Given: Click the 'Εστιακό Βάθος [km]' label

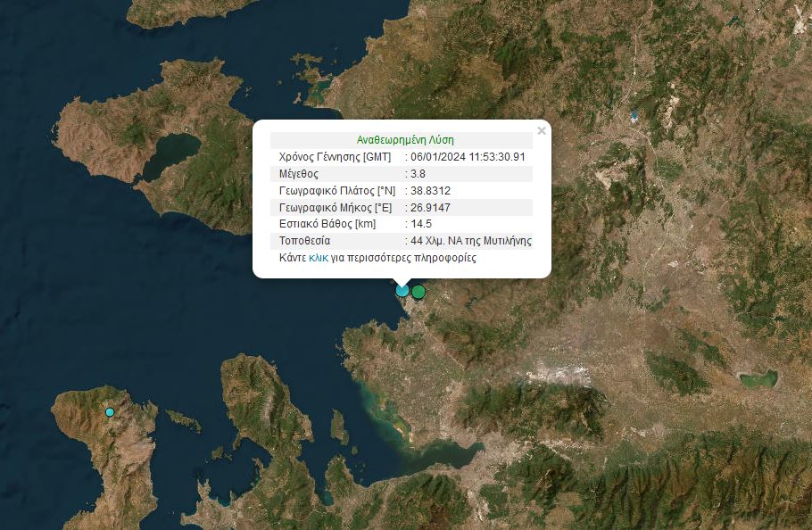Looking at the screenshot, I should point(327,224).
